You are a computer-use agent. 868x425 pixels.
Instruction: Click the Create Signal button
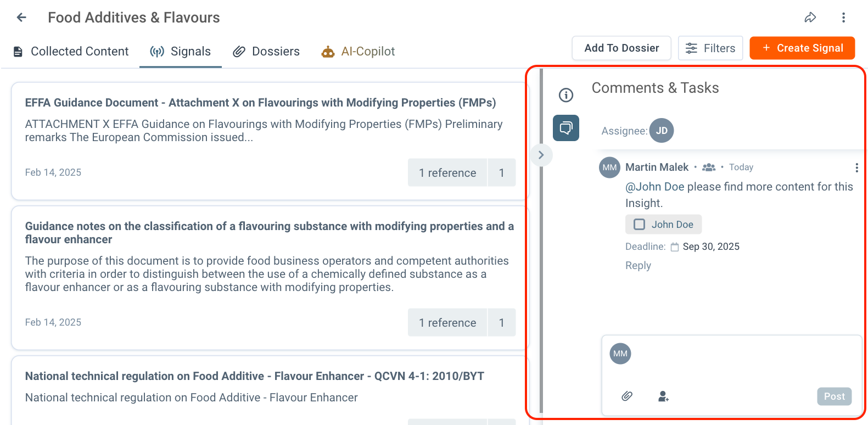coord(802,48)
